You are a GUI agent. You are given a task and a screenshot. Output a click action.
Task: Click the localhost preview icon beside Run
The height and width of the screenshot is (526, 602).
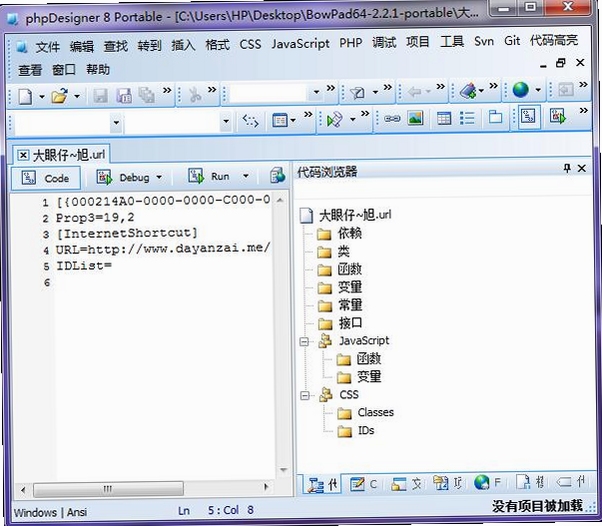(x=277, y=175)
